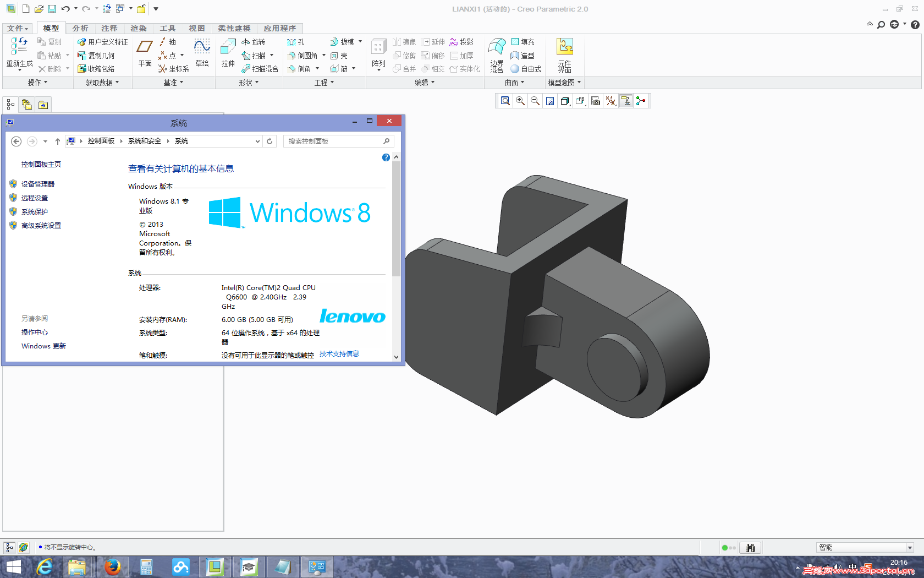The width and height of the screenshot is (924, 578).
Task: Expand the Shapes (形状) group dropdown
Action: tap(249, 83)
